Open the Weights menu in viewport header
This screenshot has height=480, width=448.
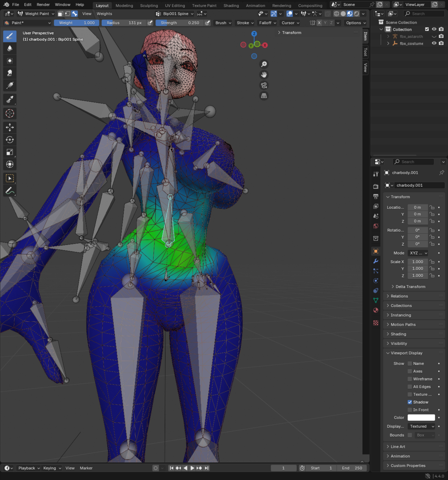104,14
